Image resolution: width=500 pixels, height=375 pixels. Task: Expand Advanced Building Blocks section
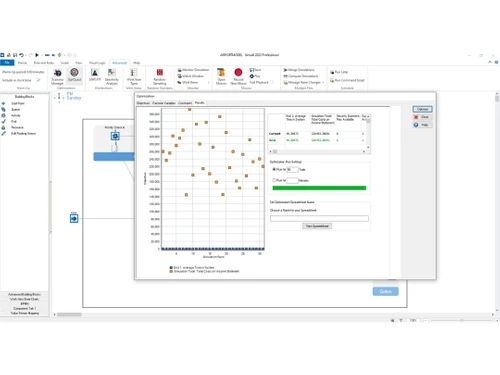pyautogui.click(x=24, y=294)
